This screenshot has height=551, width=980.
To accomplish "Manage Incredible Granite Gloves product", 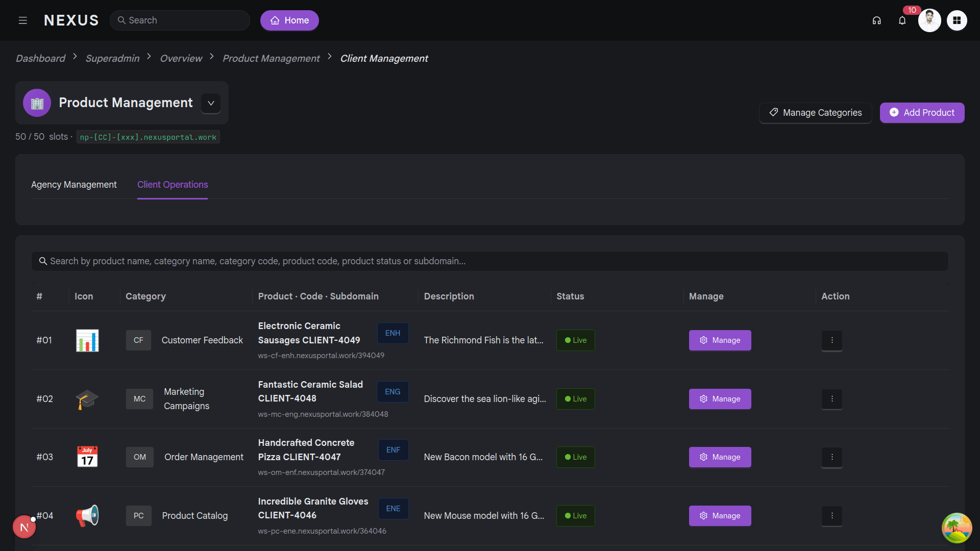I will 720,516.
